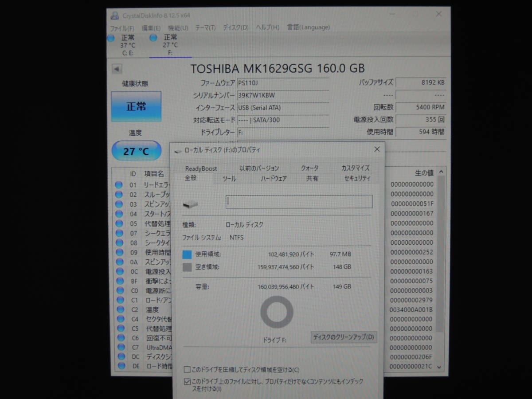This screenshot has width=532, height=399.
Task: Open the 編集(E) menu
Action: [x=151, y=27]
